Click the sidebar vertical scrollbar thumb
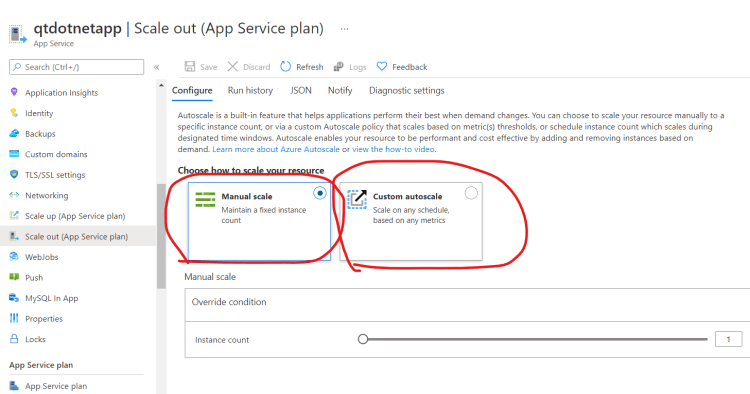The height and width of the screenshot is (394, 750). 161,236
